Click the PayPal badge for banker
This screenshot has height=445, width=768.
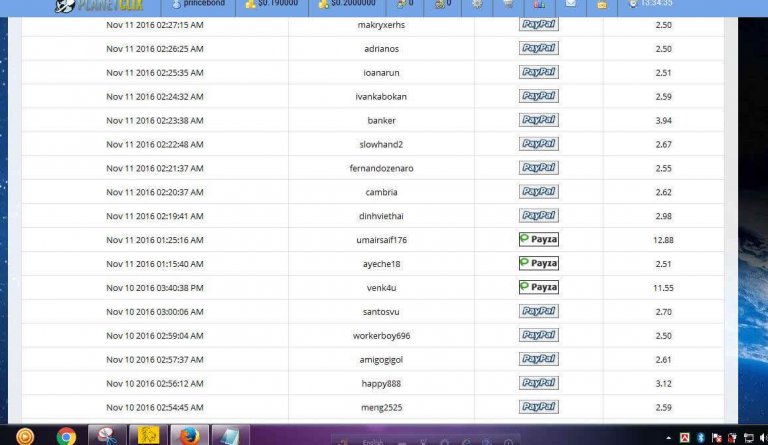(538, 120)
